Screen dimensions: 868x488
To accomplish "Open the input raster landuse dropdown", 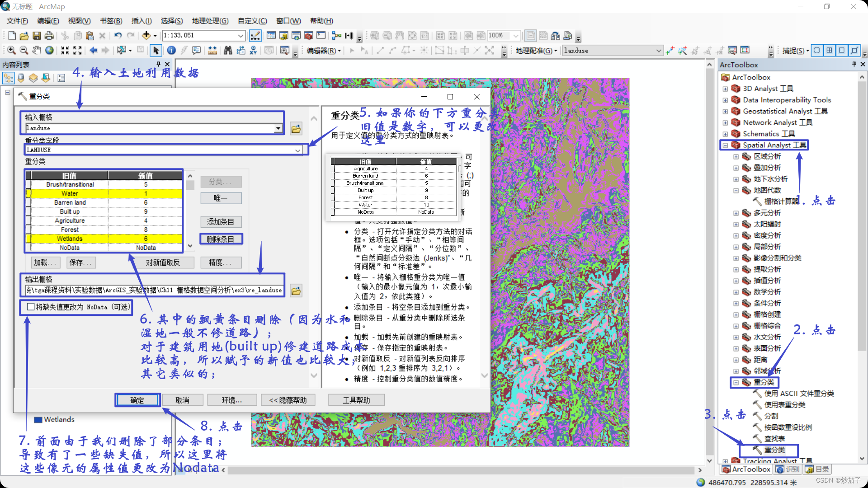I will [x=278, y=128].
